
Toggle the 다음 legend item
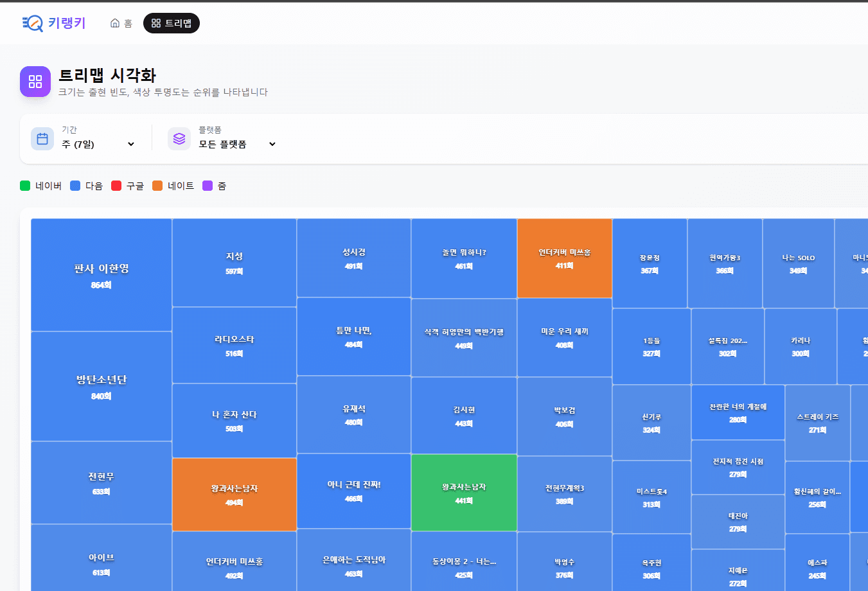click(x=86, y=186)
